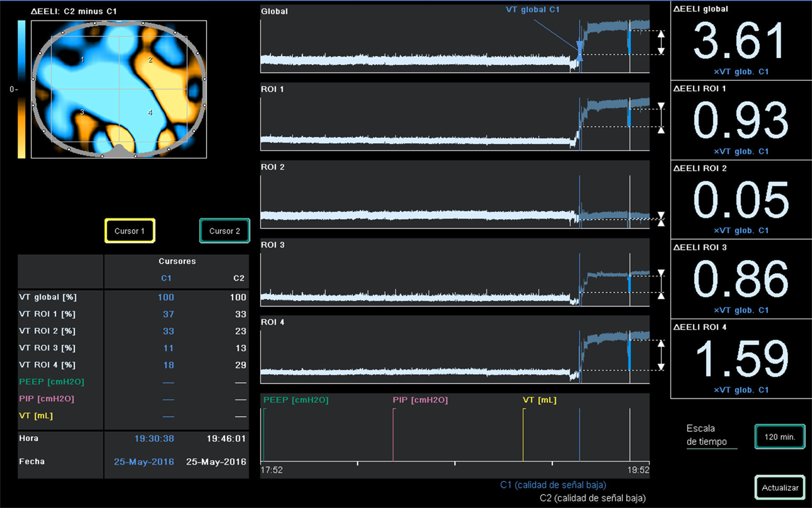Click the Actualizar button
The image size is (812, 508).
tap(779, 487)
